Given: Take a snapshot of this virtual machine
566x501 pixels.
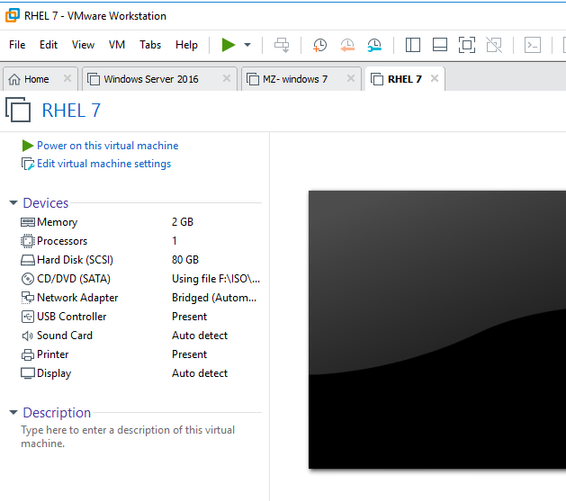Looking at the screenshot, I should pos(320,45).
